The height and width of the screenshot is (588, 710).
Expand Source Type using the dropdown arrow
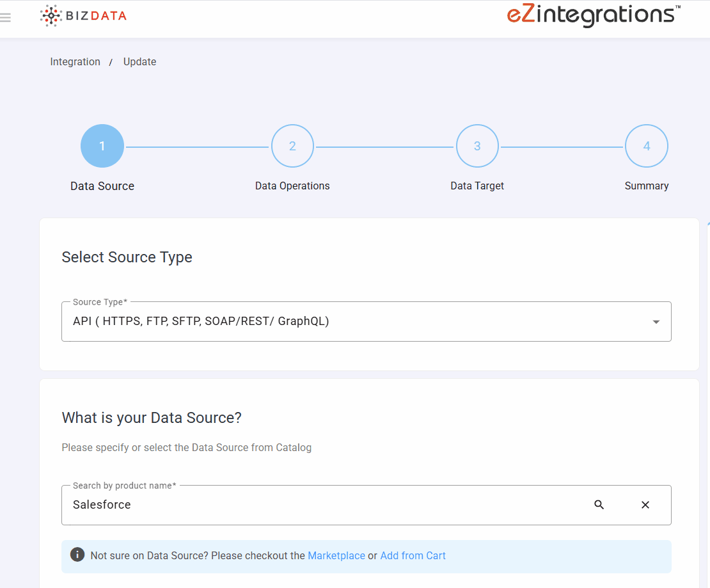(656, 322)
